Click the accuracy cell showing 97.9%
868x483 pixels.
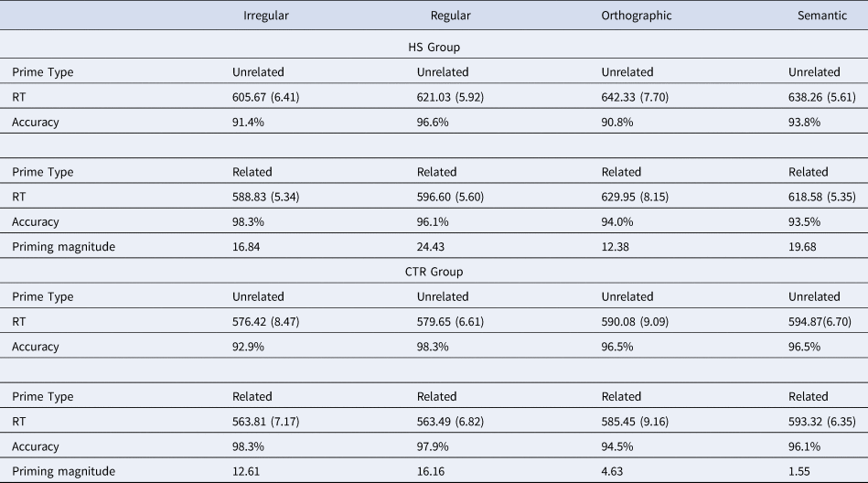tap(435, 446)
